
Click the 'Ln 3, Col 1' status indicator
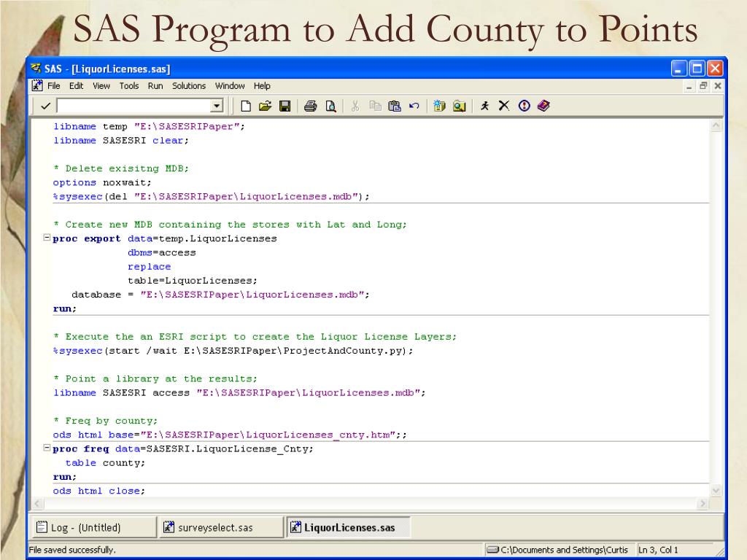point(659,550)
